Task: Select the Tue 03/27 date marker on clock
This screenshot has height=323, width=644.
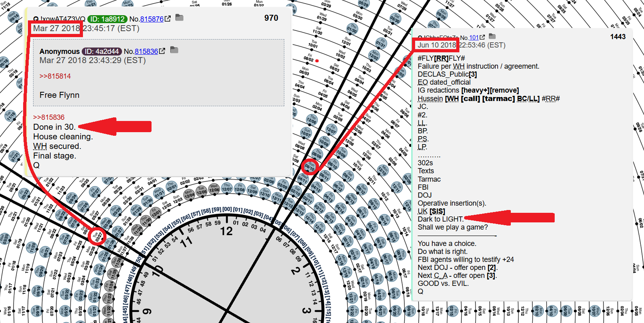Action: (97, 236)
